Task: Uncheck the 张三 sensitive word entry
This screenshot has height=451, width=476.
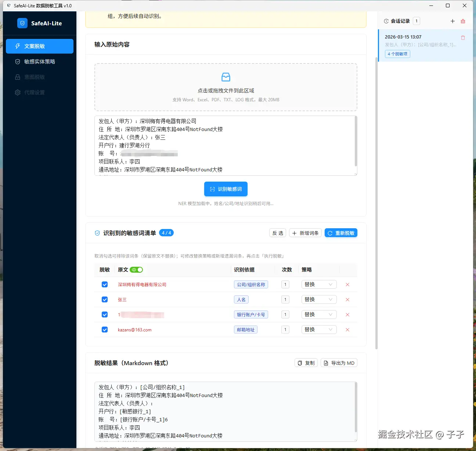Action: tap(104, 299)
